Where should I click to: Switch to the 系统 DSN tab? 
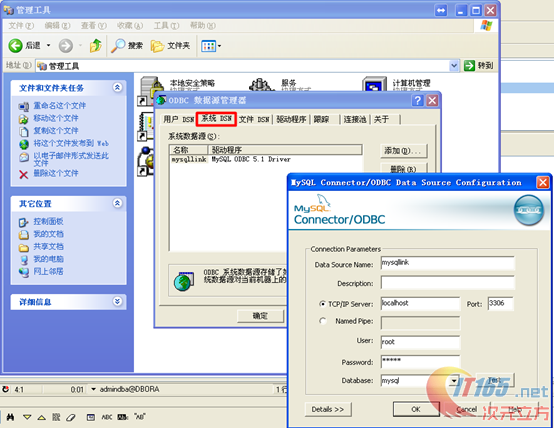pos(216,119)
